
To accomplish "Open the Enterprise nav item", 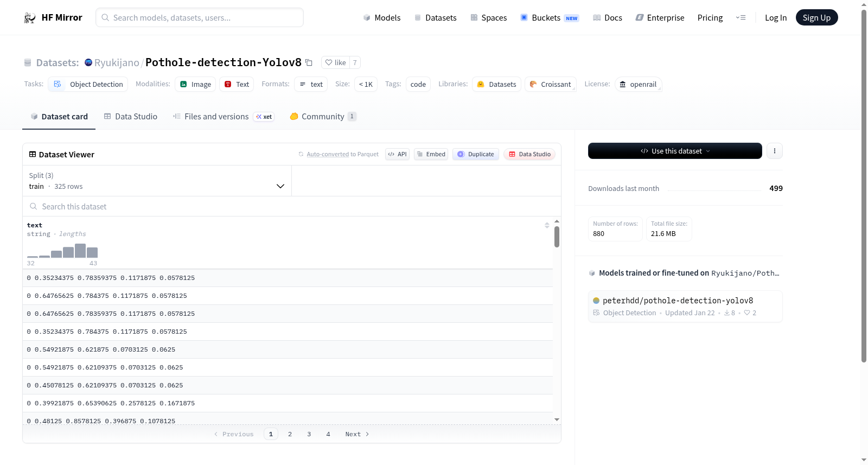I will coord(660,18).
